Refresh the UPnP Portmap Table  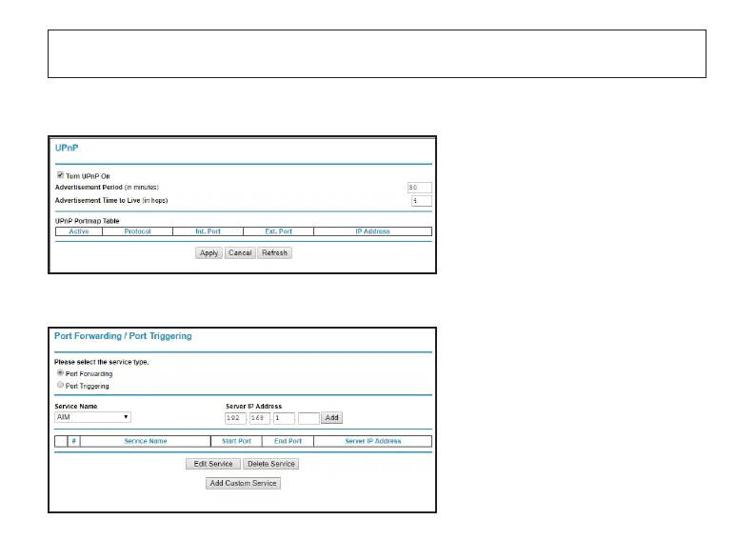(x=274, y=253)
